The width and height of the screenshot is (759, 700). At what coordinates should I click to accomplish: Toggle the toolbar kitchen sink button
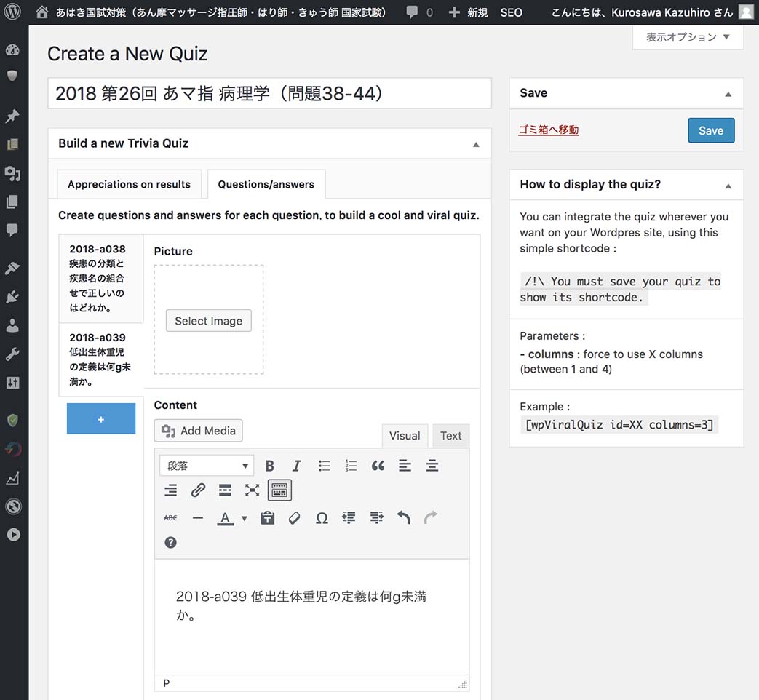(x=279, y=490)
